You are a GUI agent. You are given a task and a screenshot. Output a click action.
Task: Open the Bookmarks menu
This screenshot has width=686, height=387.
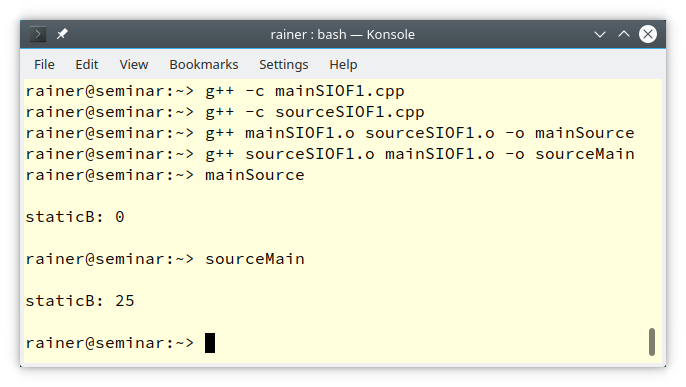pyautogui.click(x=204, y=65)
